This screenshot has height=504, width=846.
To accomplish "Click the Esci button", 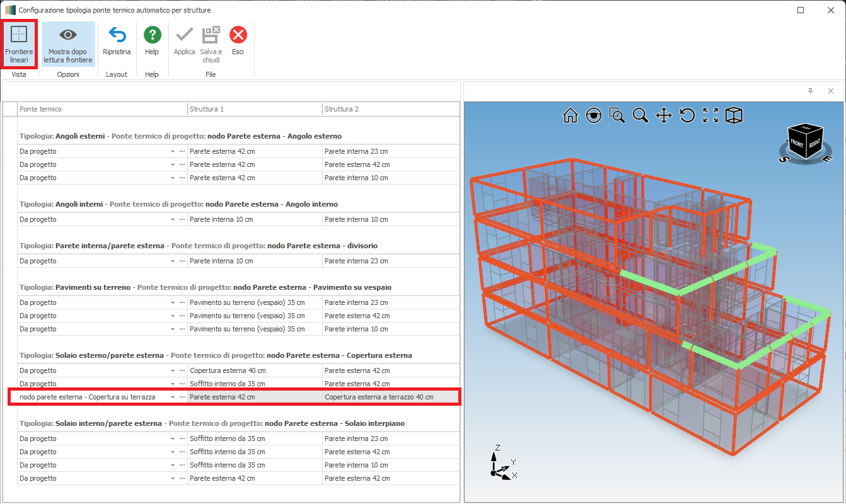I will 238,42.
